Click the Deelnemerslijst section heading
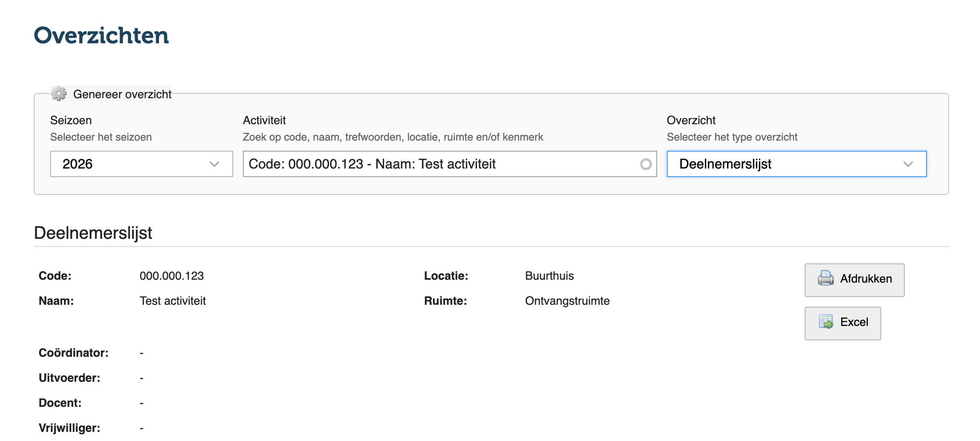The width and height of the screenshot is (980, 441). tap(93, 233)
